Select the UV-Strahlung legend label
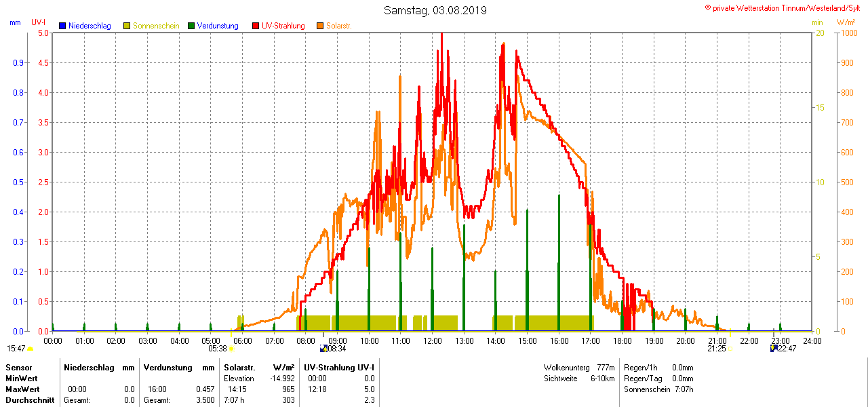868x407 pixels. pyautogui.click(x=283, y=26)
